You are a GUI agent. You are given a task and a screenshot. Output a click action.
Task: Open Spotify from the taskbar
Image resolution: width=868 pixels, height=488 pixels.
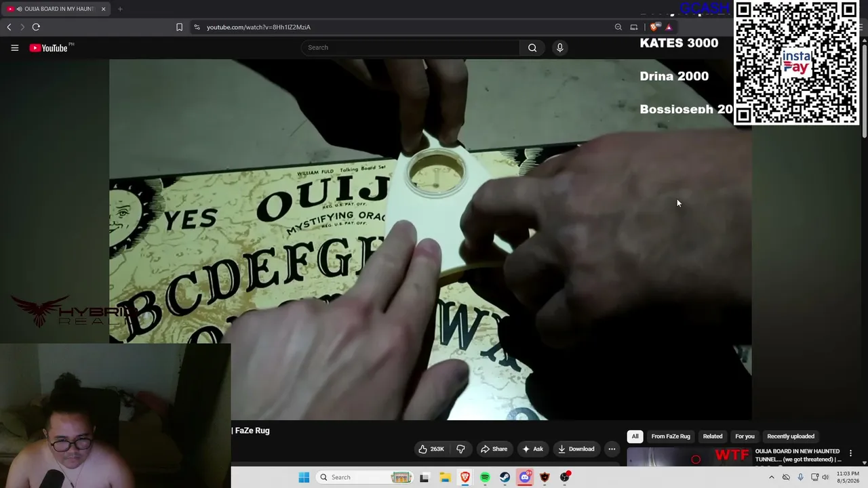pos(485,477)
